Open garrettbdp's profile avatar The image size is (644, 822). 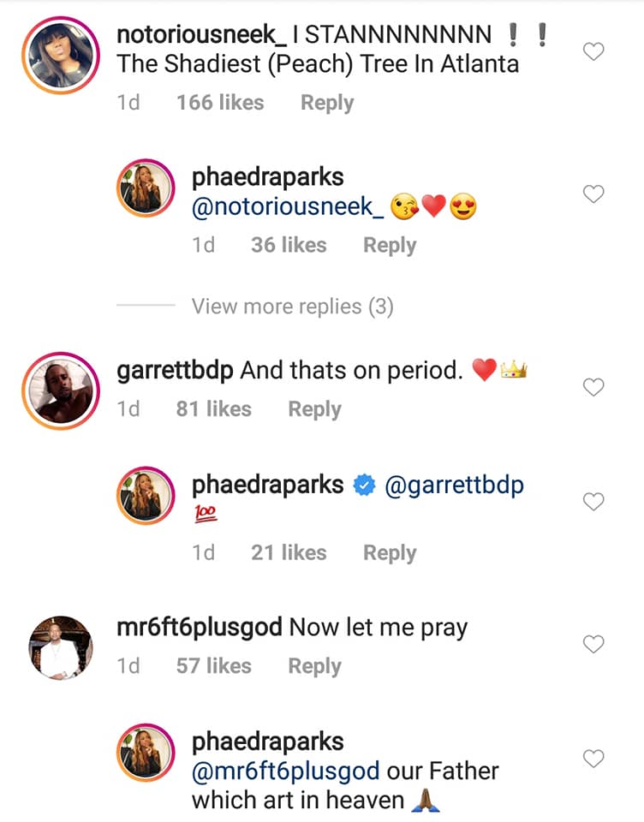(x=61, y=389)
